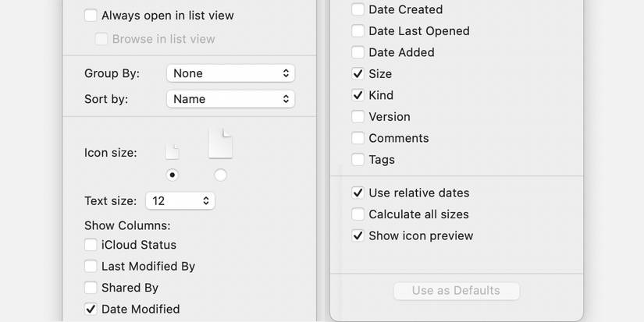Viewport: 644px width, 322px height.
Task: Enable the Last Modified By column checkbox
Action: click(91, 266)
